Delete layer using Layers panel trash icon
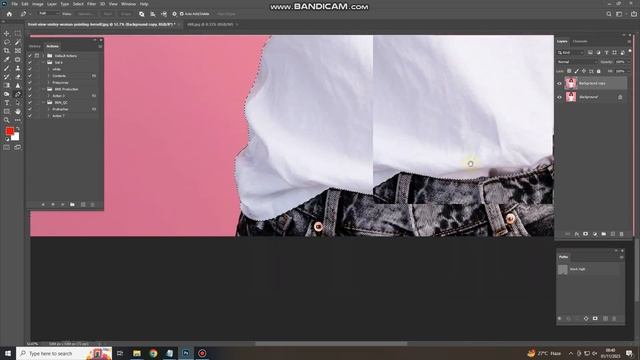The image size is (640, 360). pos(622,234)
